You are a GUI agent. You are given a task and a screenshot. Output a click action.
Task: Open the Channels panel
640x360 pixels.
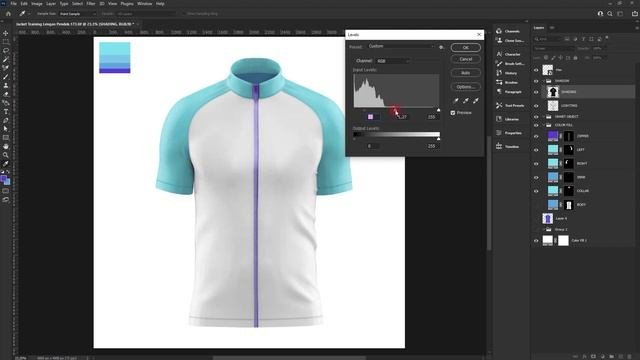tap(508, 31)
